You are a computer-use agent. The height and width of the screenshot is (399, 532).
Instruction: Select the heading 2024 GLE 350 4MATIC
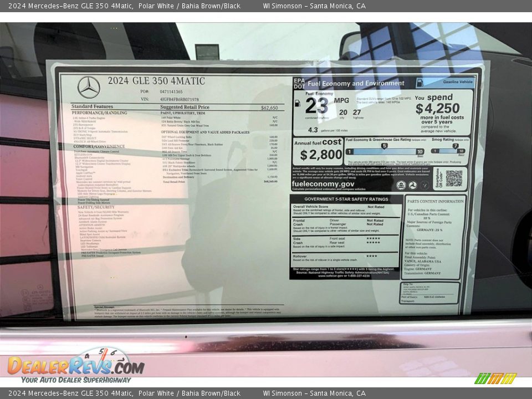tap(156, 81)
